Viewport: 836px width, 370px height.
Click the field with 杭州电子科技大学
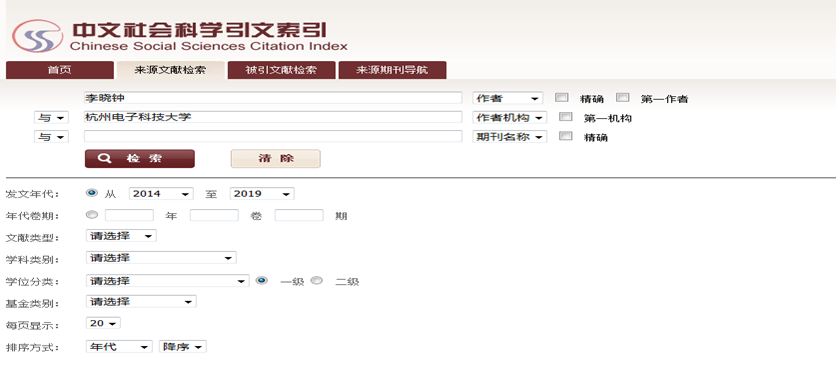273,117
